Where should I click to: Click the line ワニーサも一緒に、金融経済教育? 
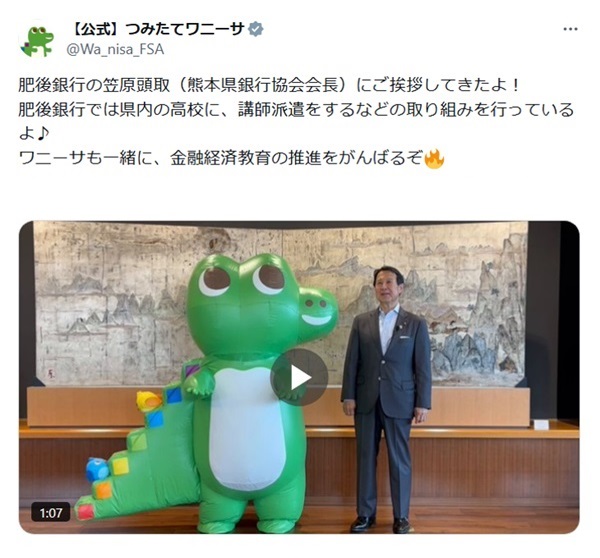point(231,158)
